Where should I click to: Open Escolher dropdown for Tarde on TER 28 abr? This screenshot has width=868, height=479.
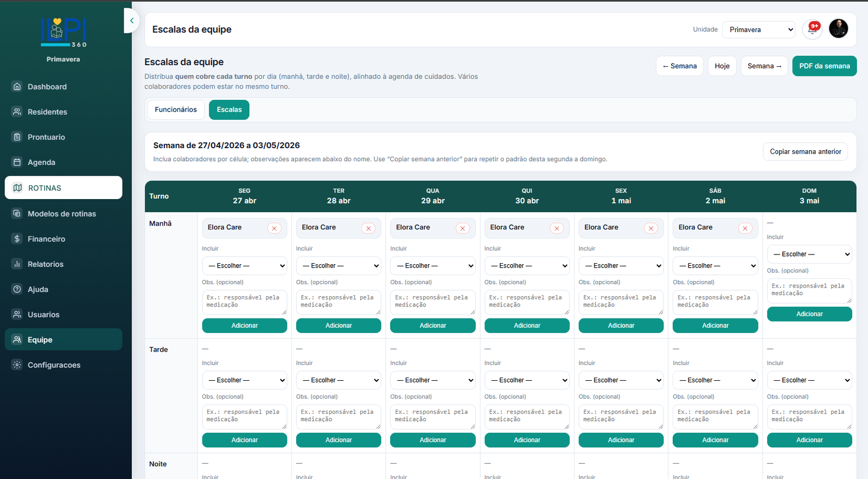[339, 380]
